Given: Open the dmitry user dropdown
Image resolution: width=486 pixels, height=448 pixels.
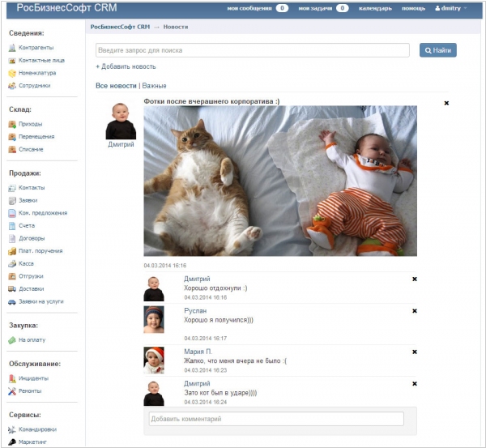Looking at the screenshot, I should (451, 8).
